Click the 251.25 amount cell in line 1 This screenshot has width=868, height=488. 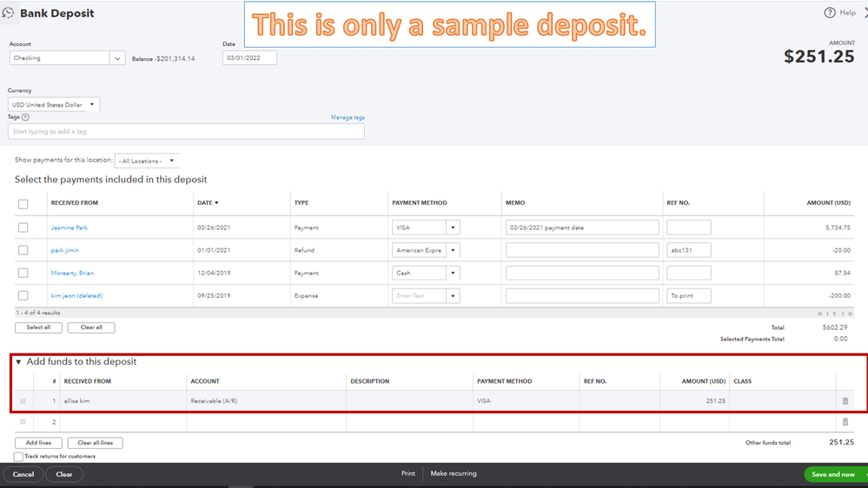[694, 401]
